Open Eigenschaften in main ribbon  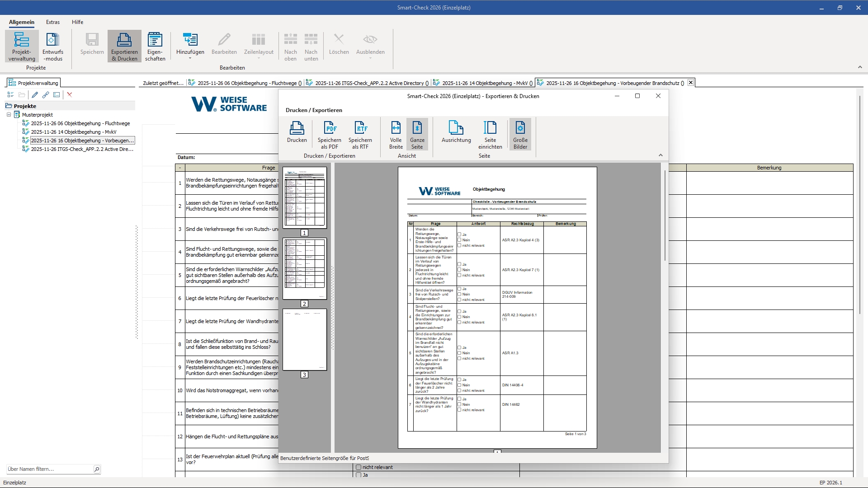pyautogui.click(x=155, y=46)
